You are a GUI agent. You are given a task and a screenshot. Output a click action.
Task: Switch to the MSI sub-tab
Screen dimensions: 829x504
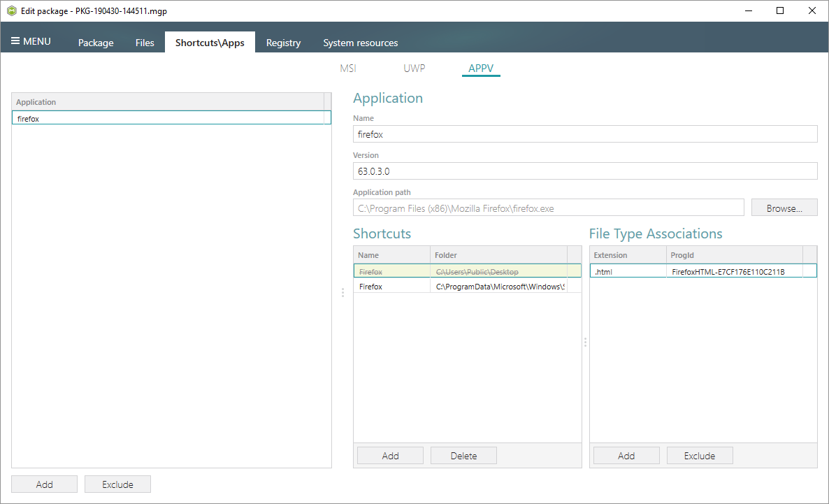[348, 69]
